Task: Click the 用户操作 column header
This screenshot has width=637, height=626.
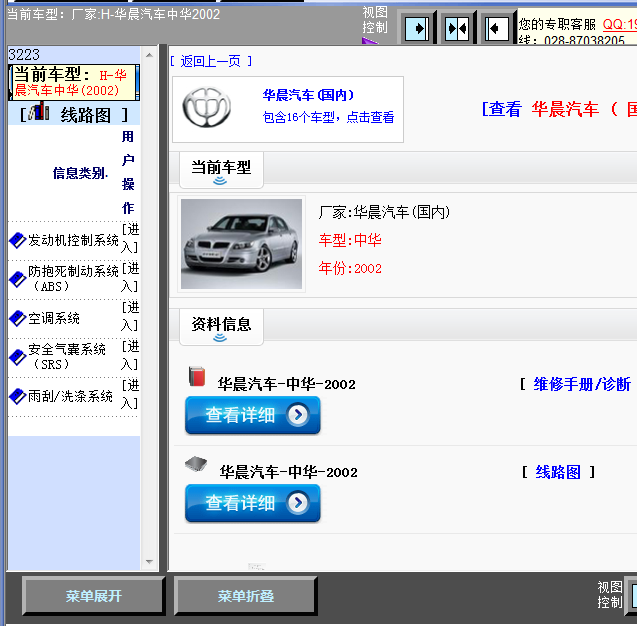Action: point(128,172)
